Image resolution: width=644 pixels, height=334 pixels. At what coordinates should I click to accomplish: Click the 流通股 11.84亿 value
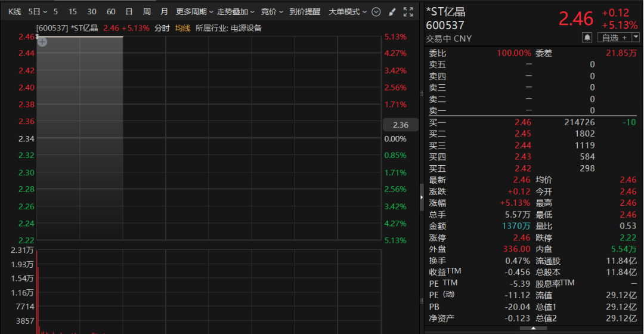[621, 261]
